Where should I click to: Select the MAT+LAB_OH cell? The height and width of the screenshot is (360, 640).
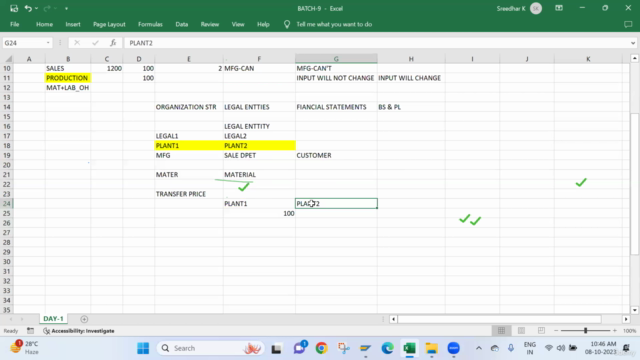[x=68, y=88]
